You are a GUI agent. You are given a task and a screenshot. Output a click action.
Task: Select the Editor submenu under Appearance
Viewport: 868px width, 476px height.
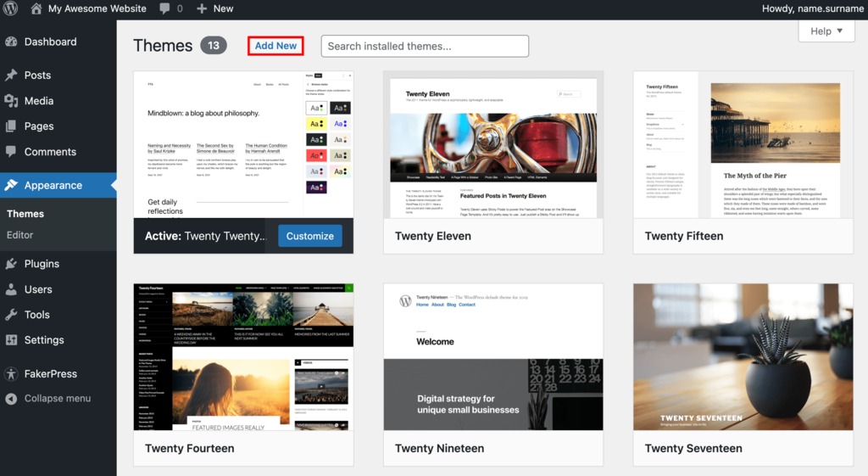20,235
